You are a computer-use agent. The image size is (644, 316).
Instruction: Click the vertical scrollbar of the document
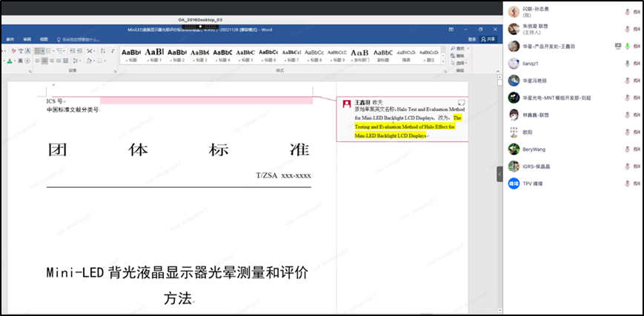(499, 193)
